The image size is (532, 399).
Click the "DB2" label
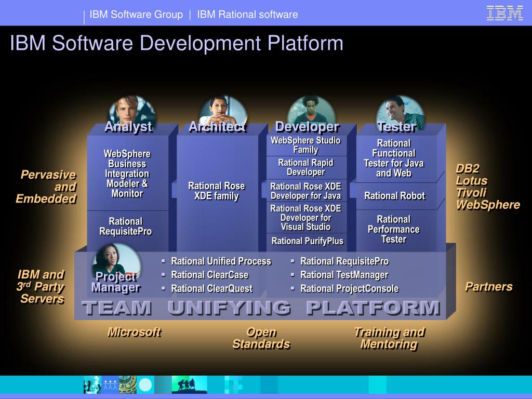coord(468,169)
